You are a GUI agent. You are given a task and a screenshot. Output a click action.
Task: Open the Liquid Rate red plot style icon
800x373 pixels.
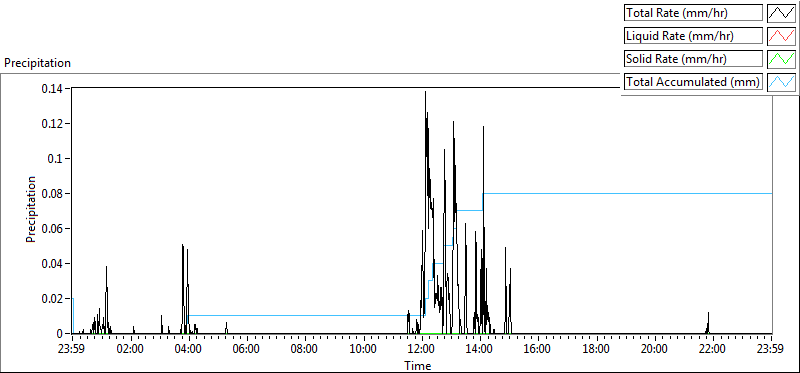click(x=781, y=36)
